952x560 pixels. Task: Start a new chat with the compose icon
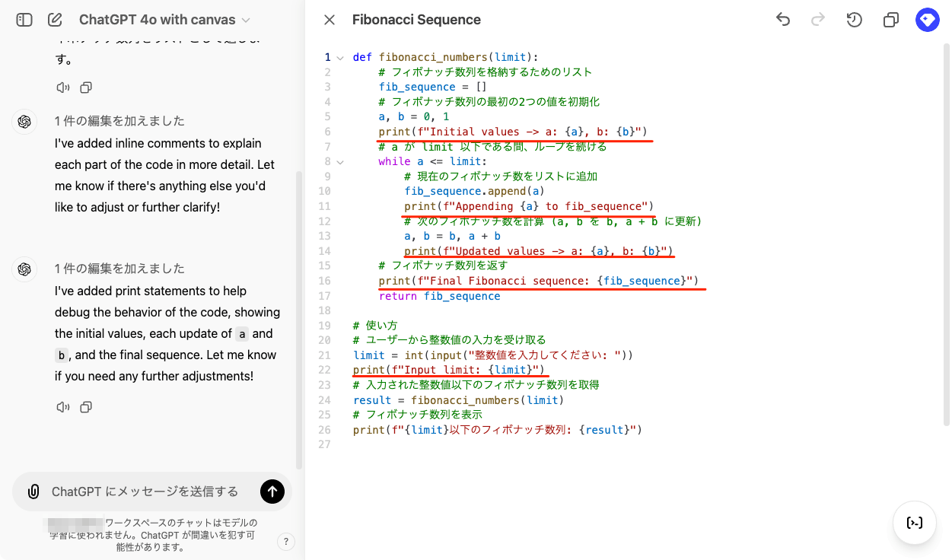[55, 20]
